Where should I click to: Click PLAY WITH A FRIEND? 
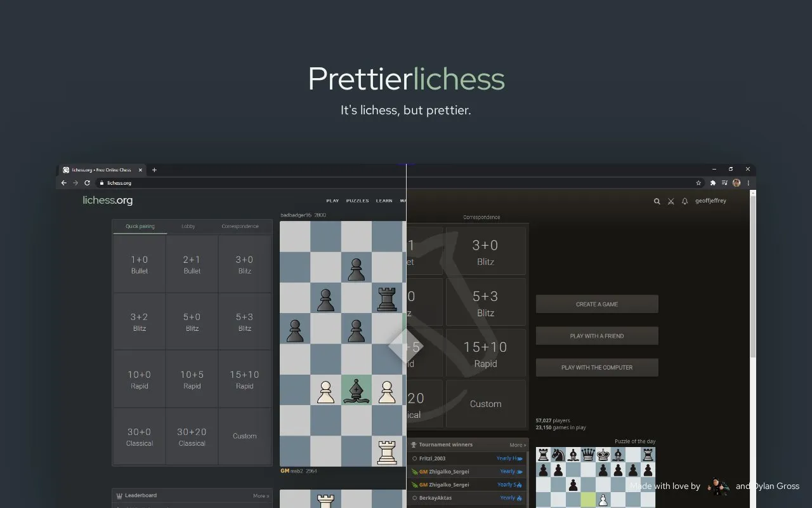click(x=597, y=336)
